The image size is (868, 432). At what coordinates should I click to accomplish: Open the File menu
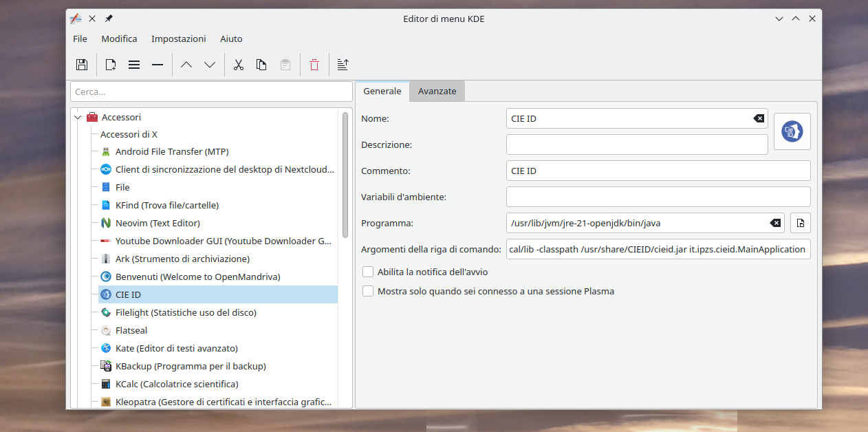pos(80,39)
